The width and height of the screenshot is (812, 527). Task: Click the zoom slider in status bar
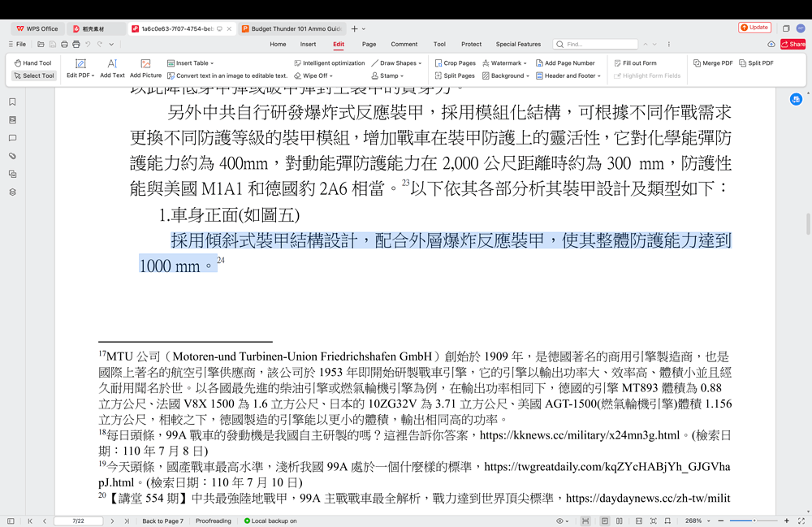754,521
